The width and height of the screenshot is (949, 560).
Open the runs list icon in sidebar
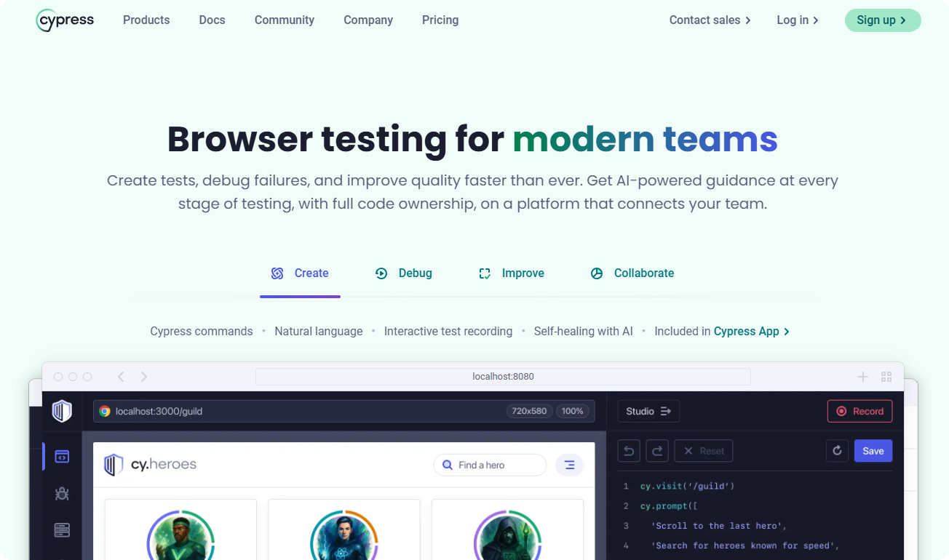[62, 531]
